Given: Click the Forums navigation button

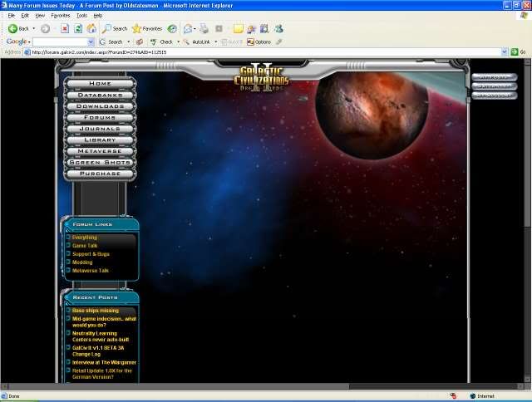Looking at the screenshot, I should pos(100,117).
